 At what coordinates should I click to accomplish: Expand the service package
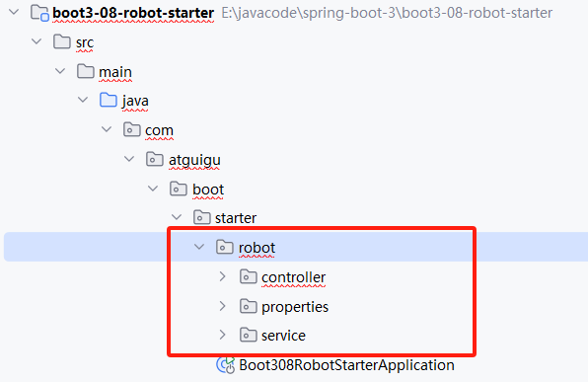(222, 335)
